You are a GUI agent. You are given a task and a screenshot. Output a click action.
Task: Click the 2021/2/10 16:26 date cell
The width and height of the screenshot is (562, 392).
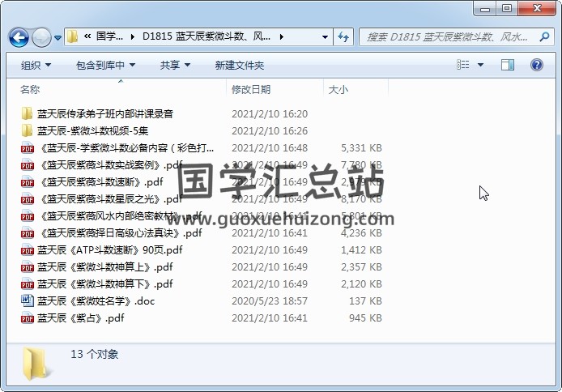point(270,130)
